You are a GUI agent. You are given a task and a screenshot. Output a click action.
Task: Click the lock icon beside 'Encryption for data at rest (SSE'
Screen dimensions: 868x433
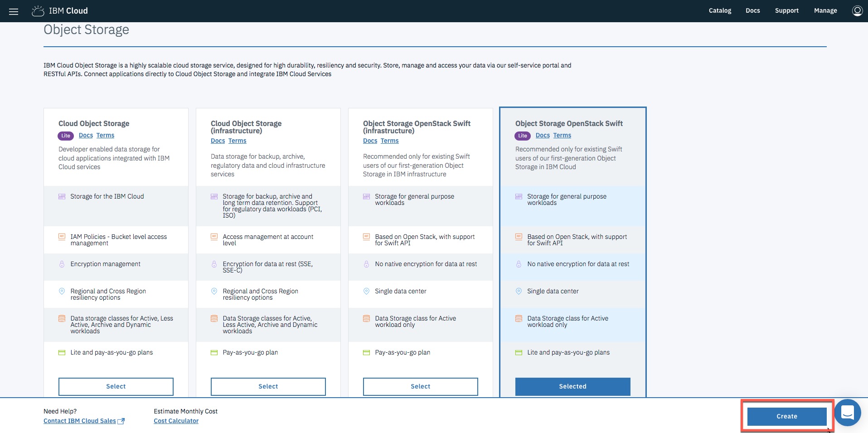pyautogui.click(x=214, y=264)
